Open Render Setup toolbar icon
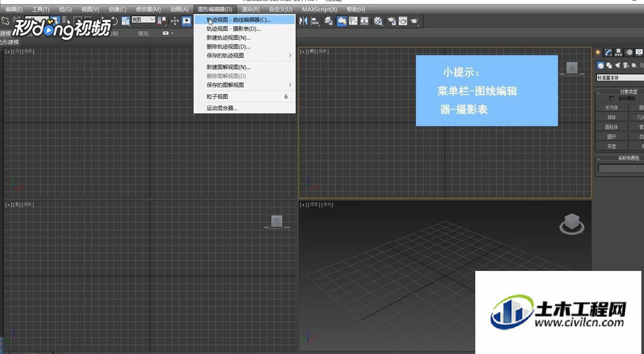The image size is (644, 354). click(x=391, y=21)
